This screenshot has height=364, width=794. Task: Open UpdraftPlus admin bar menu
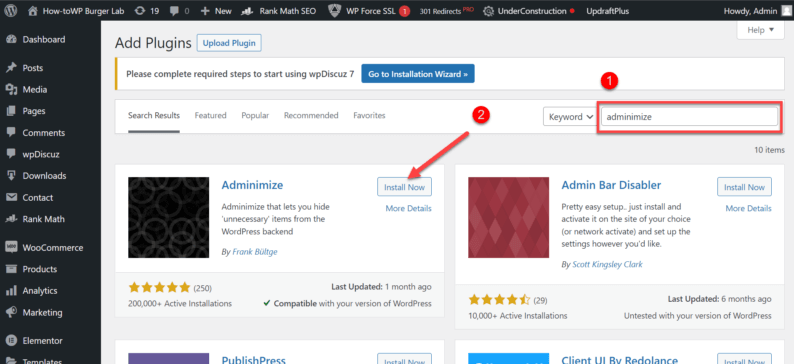click(x=608, y=11)
